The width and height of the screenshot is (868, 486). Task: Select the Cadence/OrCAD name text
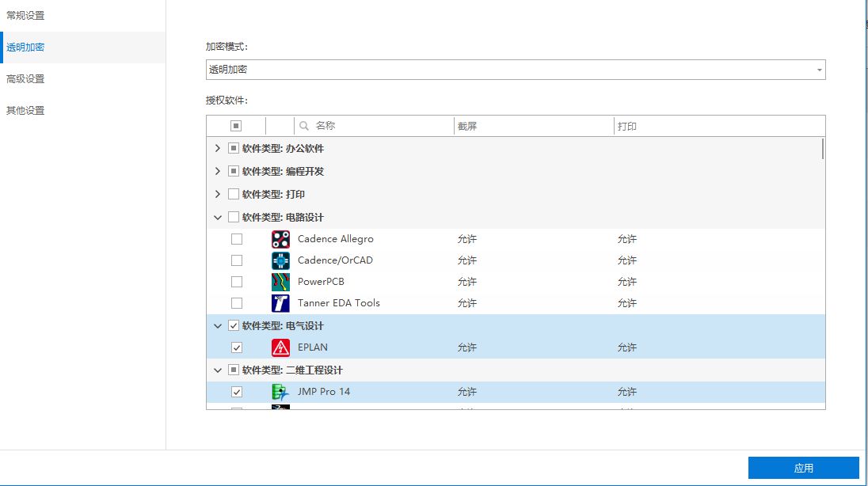335,260
